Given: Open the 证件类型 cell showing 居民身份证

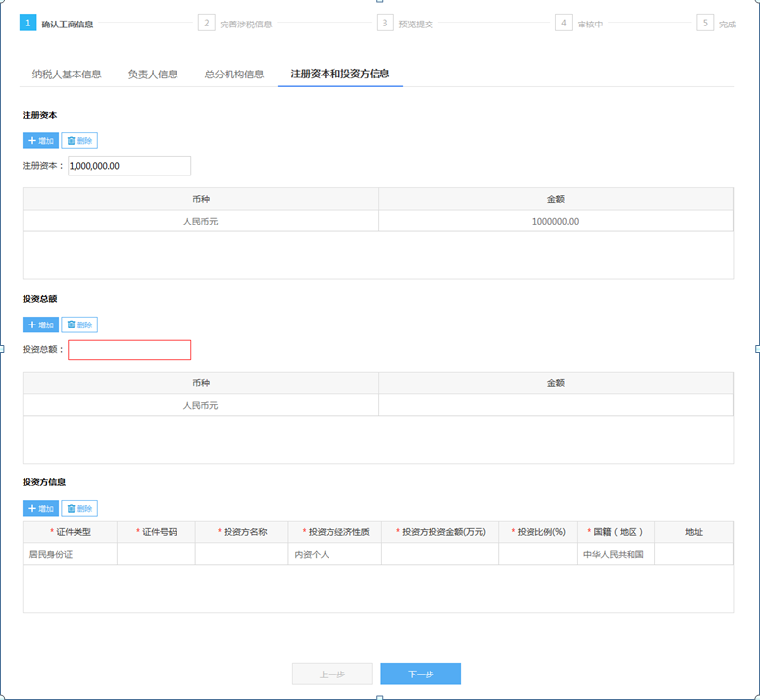Looking at the screenshot, I should (70, 555).
